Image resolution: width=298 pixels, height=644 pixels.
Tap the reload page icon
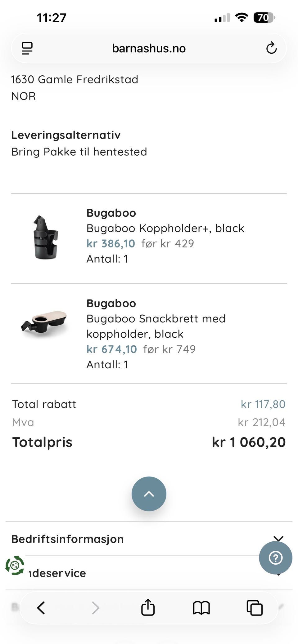point(271,48)
